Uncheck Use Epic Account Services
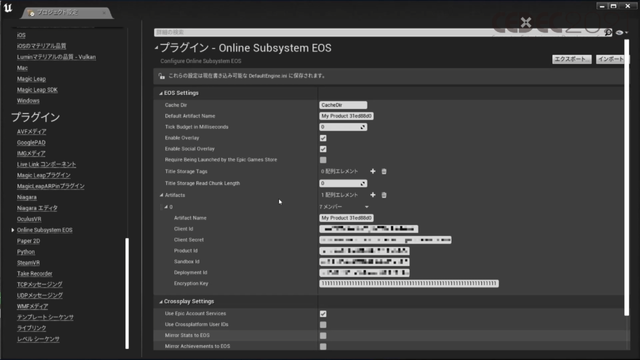The image size is (640, 360). tap(323, 313)
